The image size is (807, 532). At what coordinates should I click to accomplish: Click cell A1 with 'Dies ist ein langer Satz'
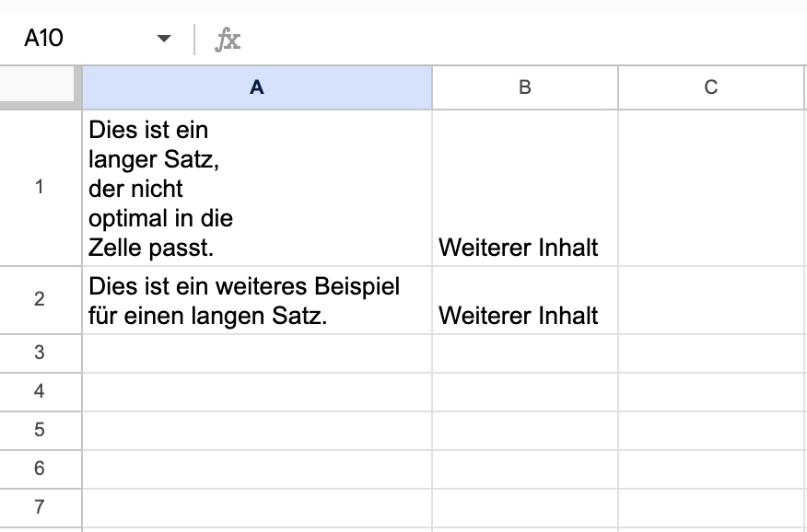pyautogui.click(x=257, y=188)
